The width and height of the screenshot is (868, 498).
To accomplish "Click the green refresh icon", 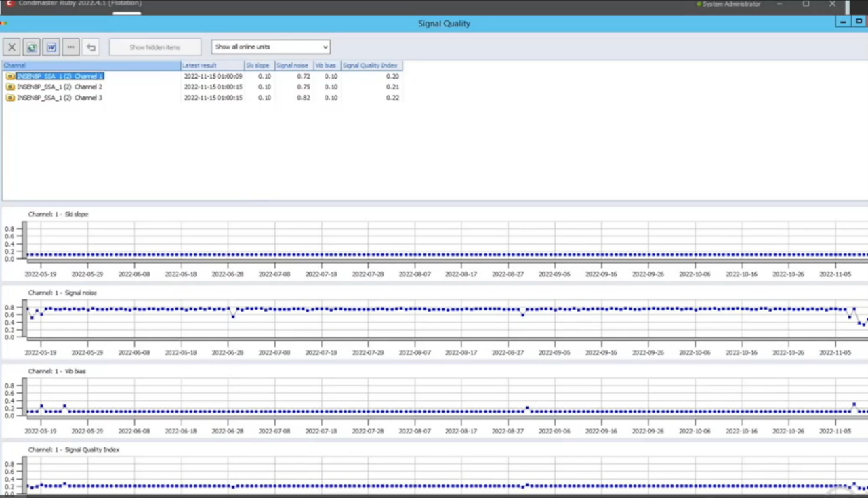I will (31, 47).
